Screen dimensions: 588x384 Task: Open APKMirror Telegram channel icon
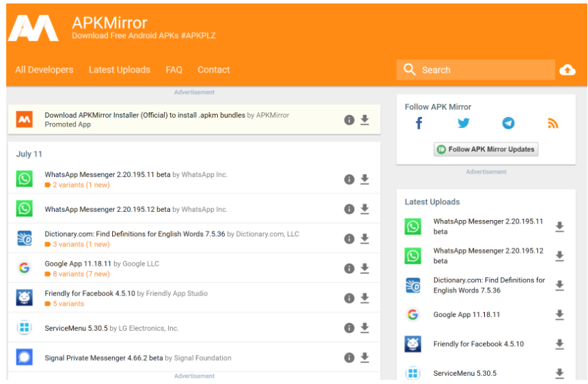[508, 123]
